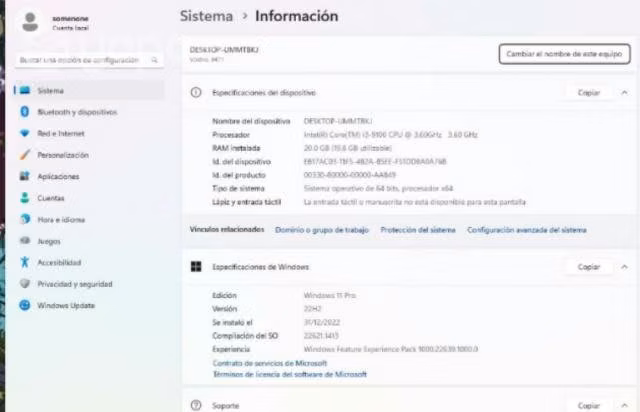This screenshot has height=412, width=640.
Task: Click the user avatar picture
Action: 30,22
